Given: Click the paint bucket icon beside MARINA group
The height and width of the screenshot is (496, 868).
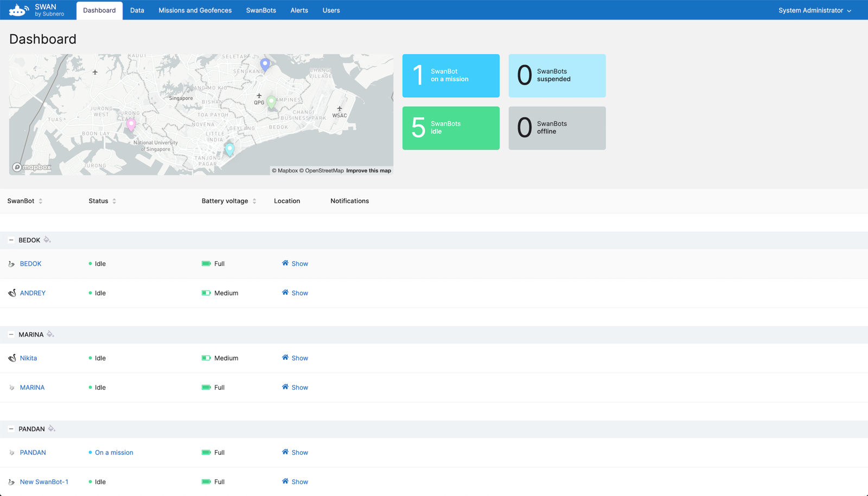Looking at the screenshot, I should [x=50, y=334].
